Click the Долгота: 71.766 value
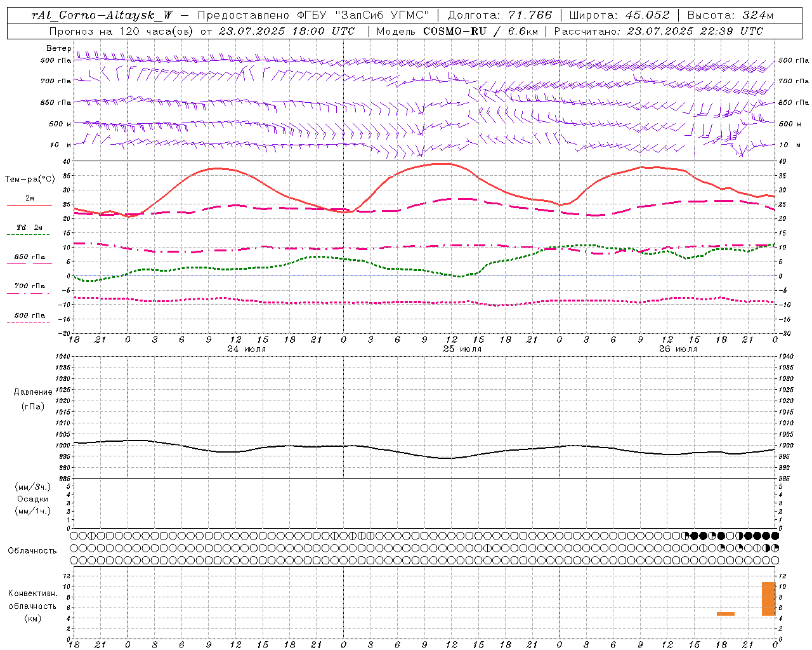The image size is (812, 650). point(500,15)
